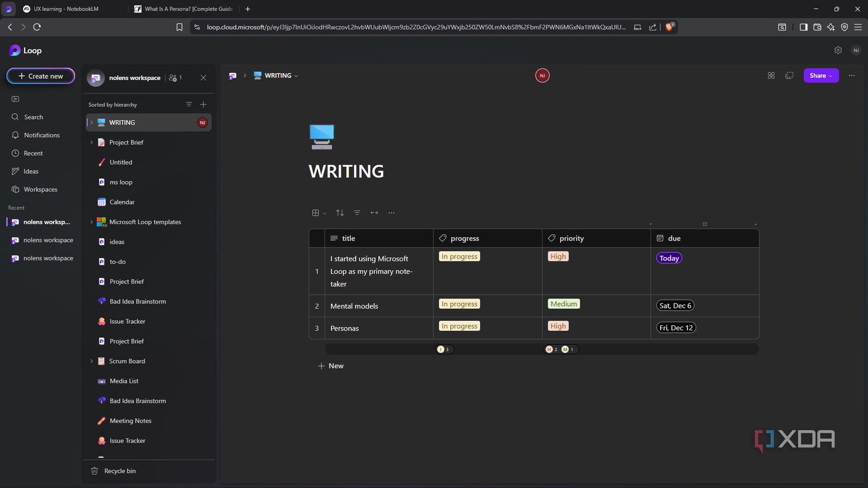Select the Scrum Board page
Viewport: 868px width, 488px height.
click(x=126, y=361)
